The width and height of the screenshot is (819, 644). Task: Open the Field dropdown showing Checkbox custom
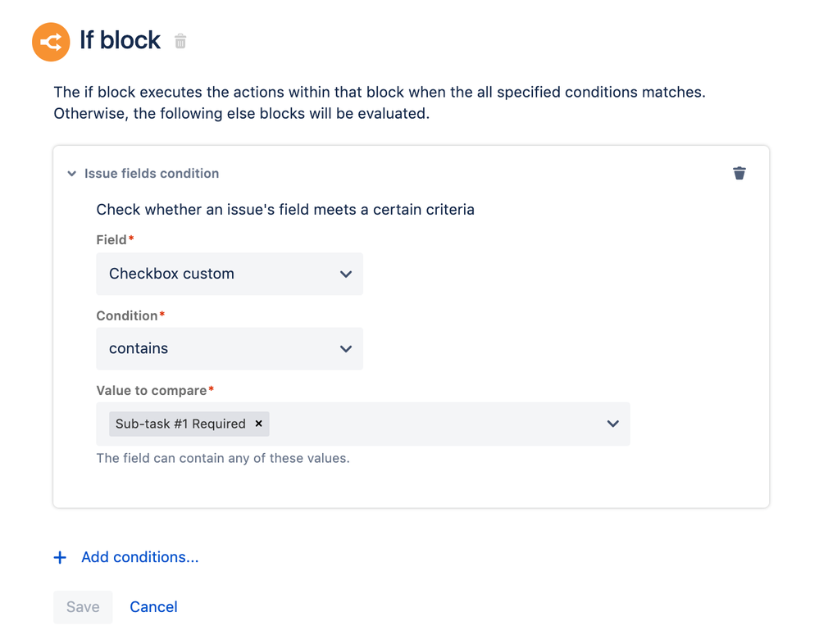230,274
